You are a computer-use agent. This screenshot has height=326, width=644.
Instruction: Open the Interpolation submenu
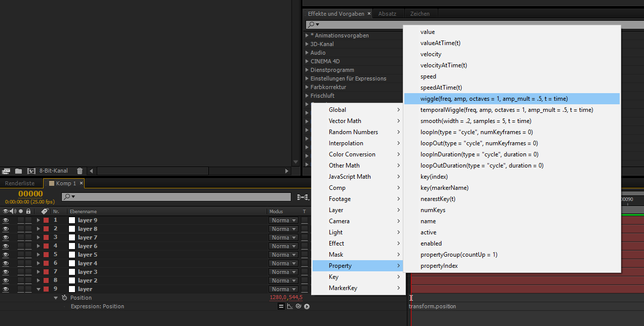click(x=358, y=143)
